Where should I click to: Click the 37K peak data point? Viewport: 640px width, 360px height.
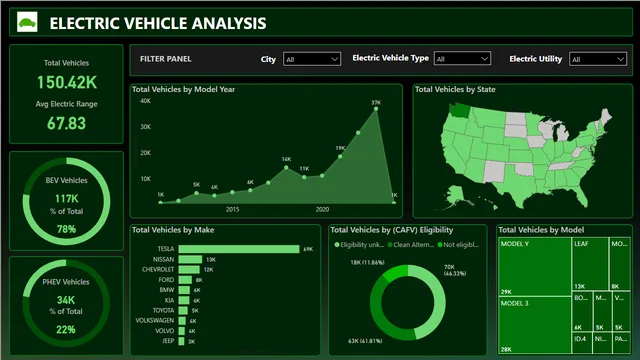click(x=376, y=109)
